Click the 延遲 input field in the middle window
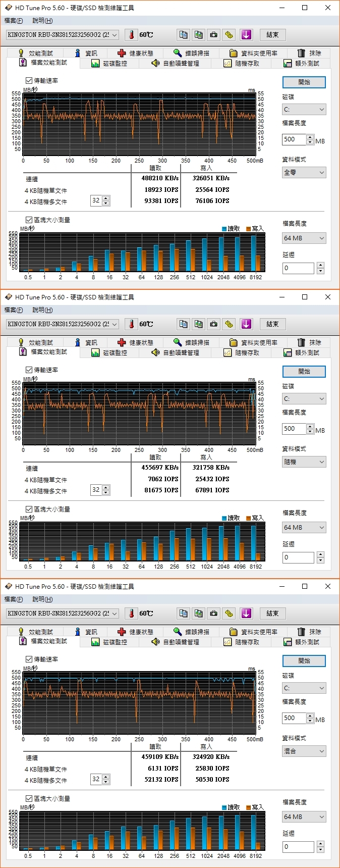Image resolution: width=340 pixels, height=868 pixels. [298, 558]
